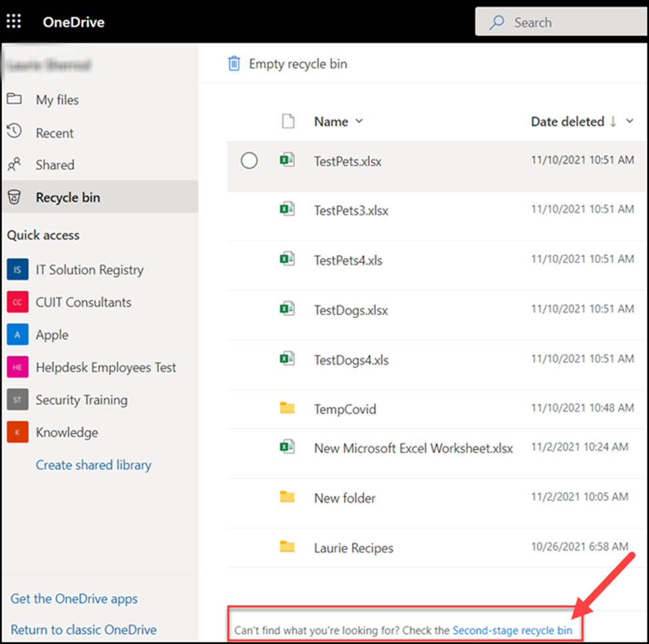Click the Helpdesk Employees Test icon
649x644 pixels.
[x=17, y=367]
